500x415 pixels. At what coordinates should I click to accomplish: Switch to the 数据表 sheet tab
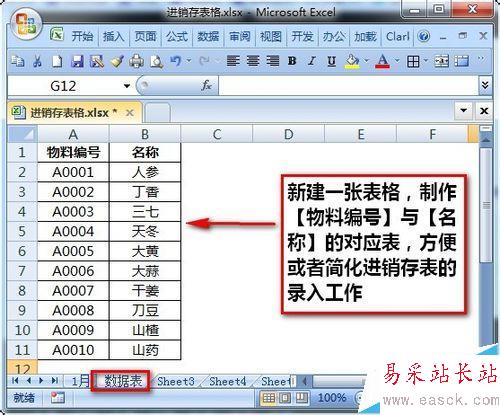[123, 381]
